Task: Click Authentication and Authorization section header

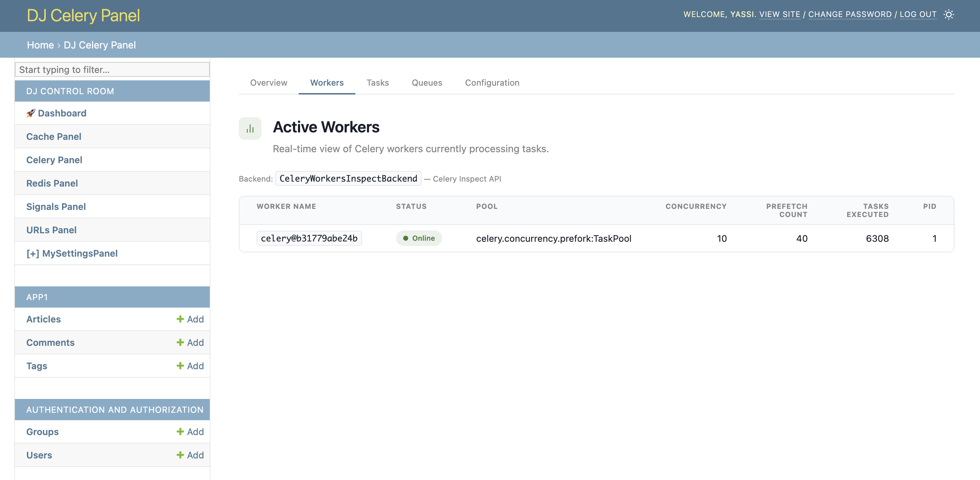Action: 112,409
